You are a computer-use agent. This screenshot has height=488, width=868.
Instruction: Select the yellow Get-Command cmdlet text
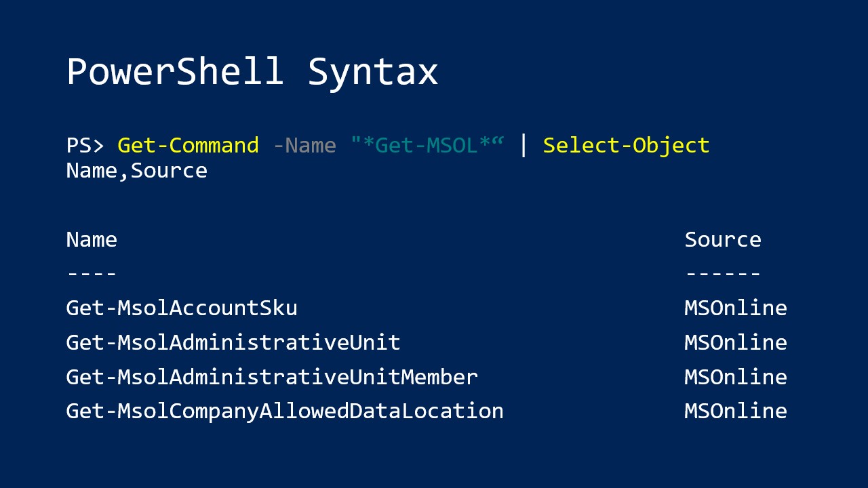coord(188,146)
